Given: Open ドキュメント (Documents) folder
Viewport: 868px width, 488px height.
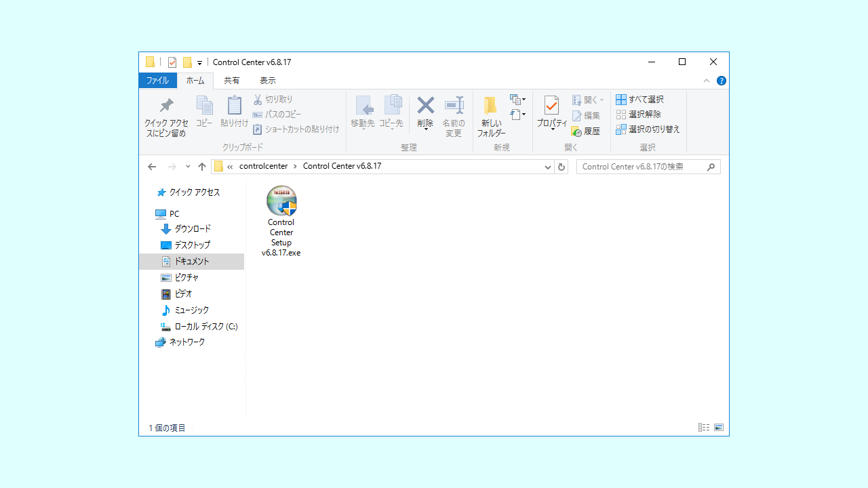Looking at the screenshot, I should [192, 262].
